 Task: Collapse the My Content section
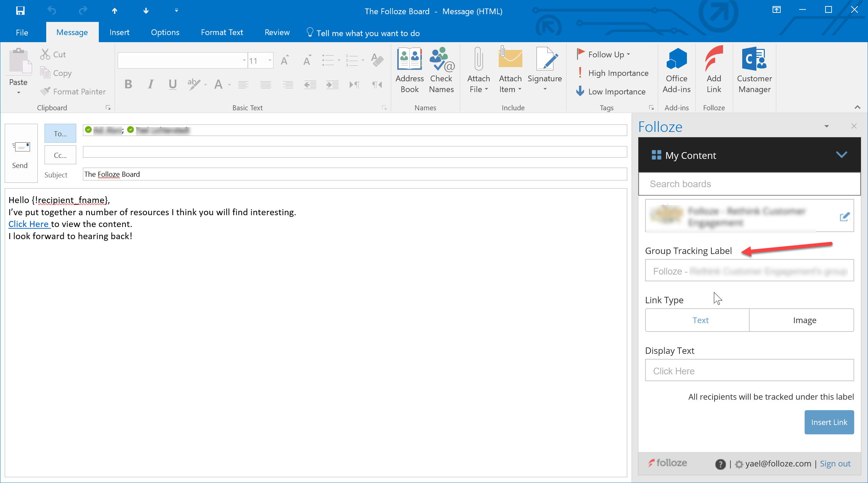[x=842, y=155]
